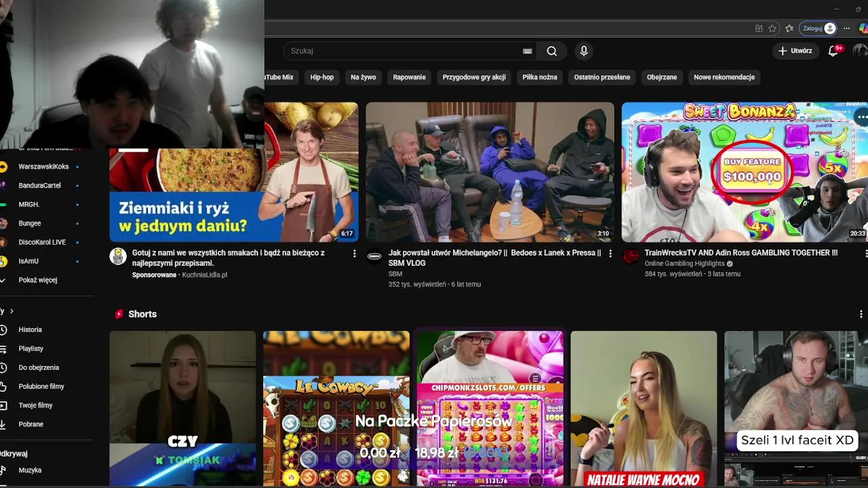Expand subscriptions with Pokaż więcej
The image size is (868, 488).
38,280
